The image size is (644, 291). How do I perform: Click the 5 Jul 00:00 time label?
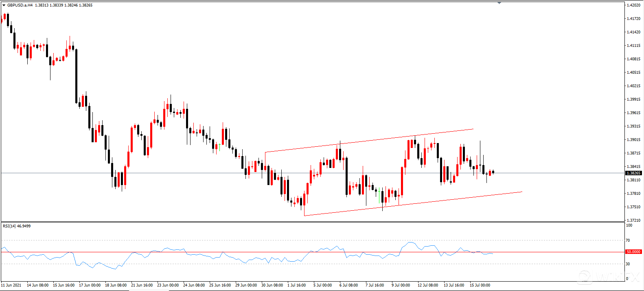pos(322,285)
